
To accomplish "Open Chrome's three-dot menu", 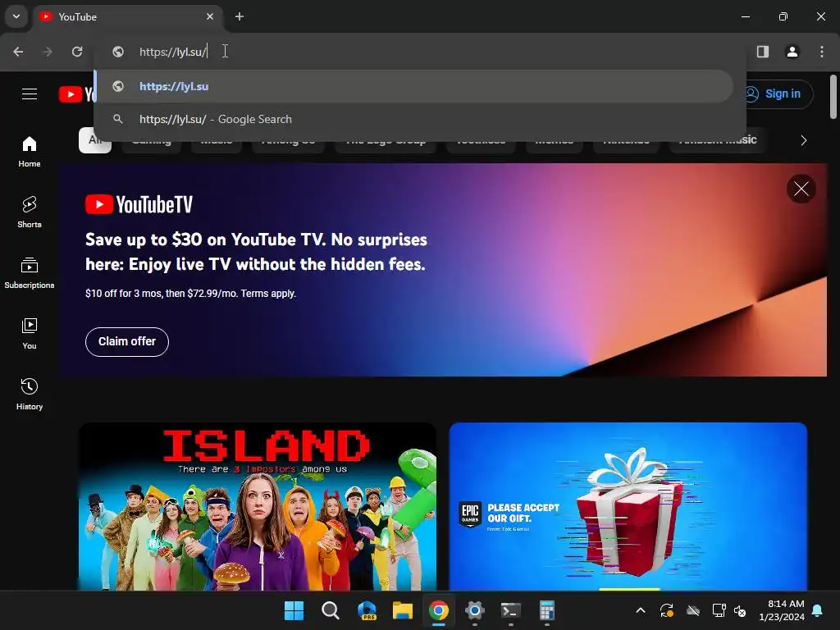I will pyautogui.click(x=822, y=52).
